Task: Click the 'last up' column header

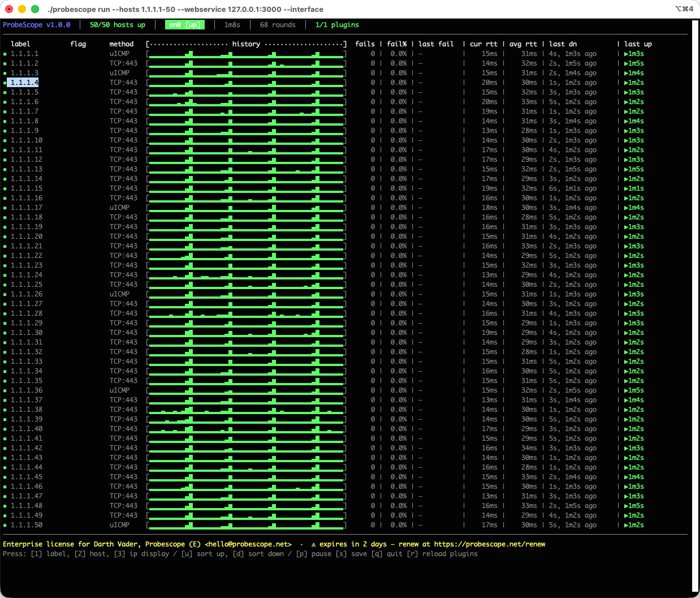Action: coord(638,44)
